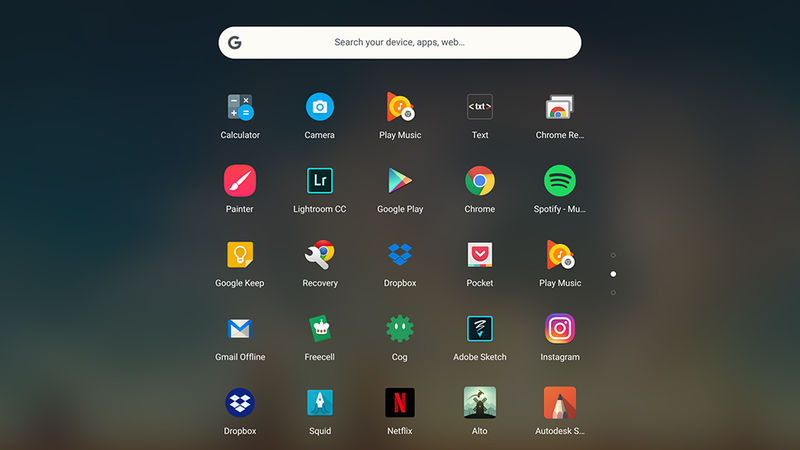Open Google Keep notes
The width and height of the screenshot is (800, 450).
(x=240, y=255)
